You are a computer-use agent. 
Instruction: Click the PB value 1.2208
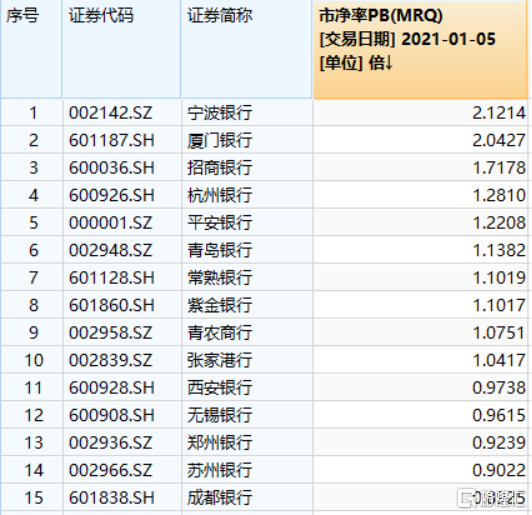499,223
